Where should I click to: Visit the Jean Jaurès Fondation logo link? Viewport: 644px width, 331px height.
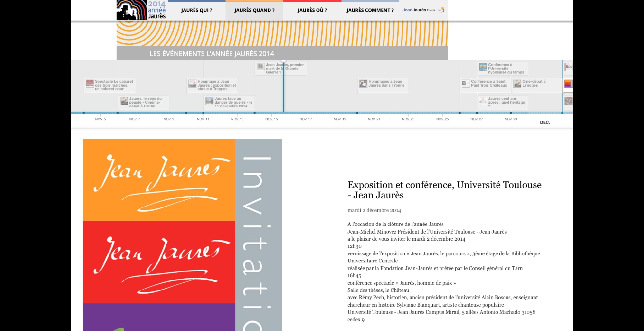423,10
